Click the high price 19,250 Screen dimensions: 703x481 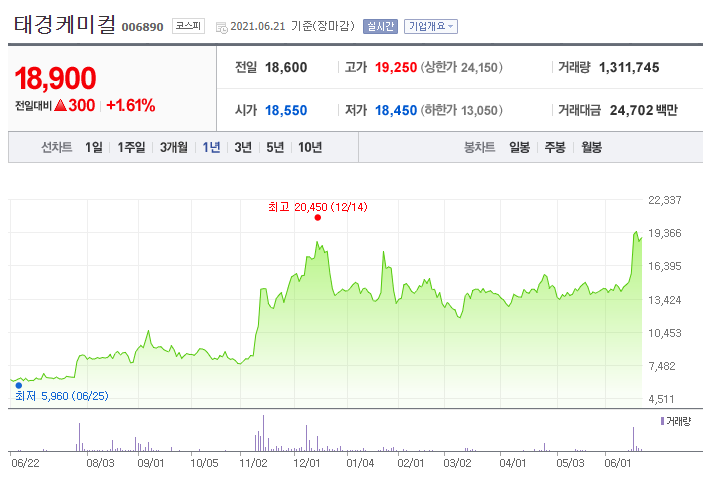click(396, 67)
